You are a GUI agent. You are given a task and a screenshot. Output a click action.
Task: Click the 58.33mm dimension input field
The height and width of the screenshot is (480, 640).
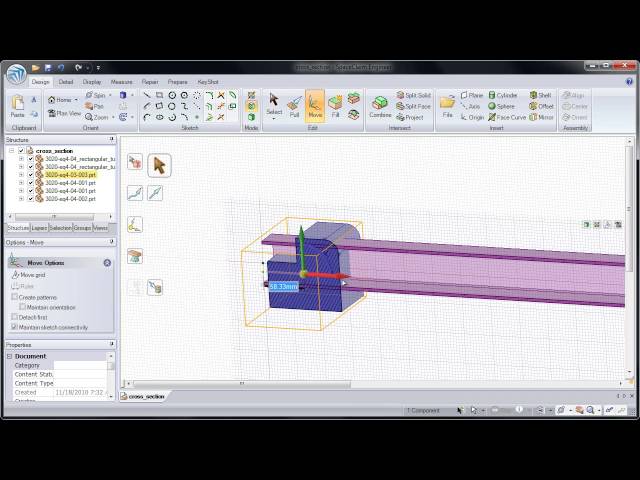(x=284, y=287)
